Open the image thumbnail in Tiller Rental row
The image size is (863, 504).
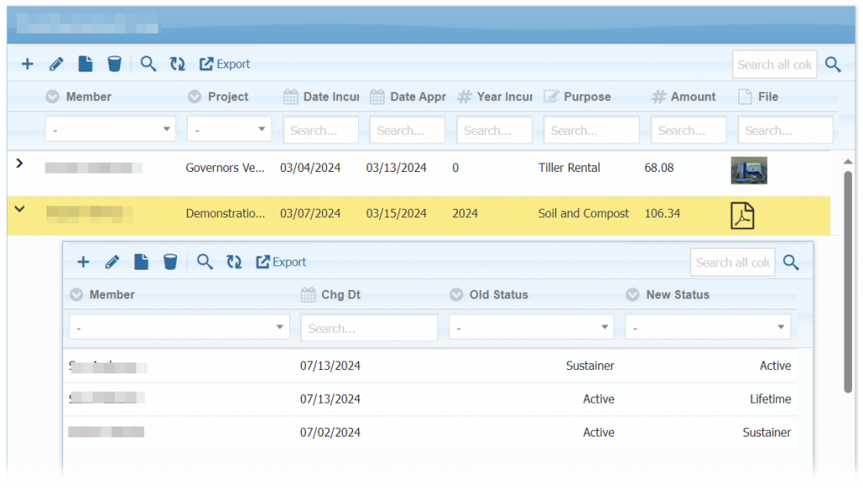(748, 170)
